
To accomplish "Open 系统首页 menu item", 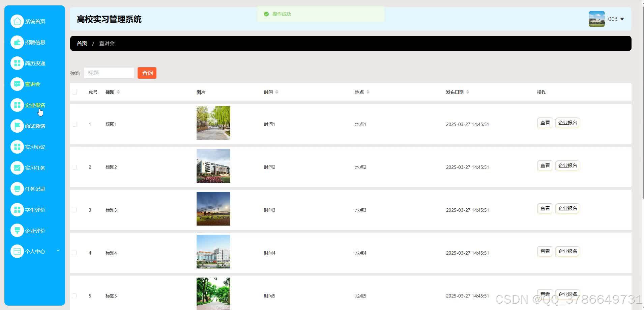I will [35, 21].
